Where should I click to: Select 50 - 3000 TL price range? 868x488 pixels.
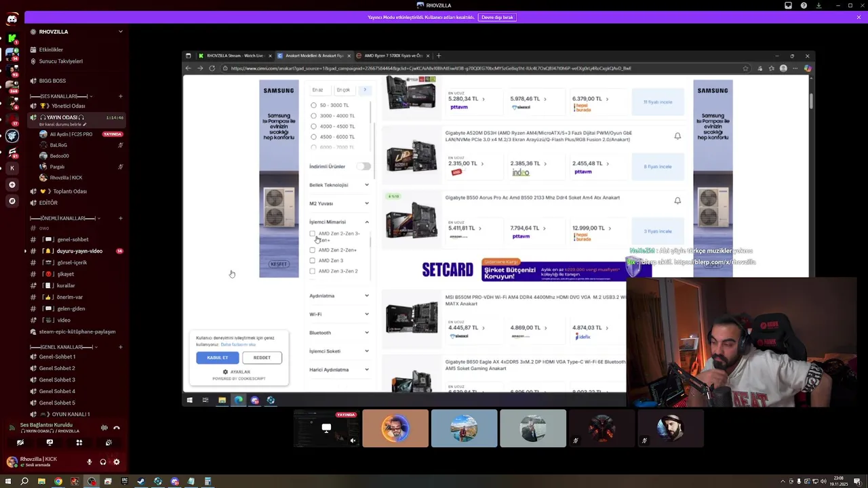coord(313,105)
